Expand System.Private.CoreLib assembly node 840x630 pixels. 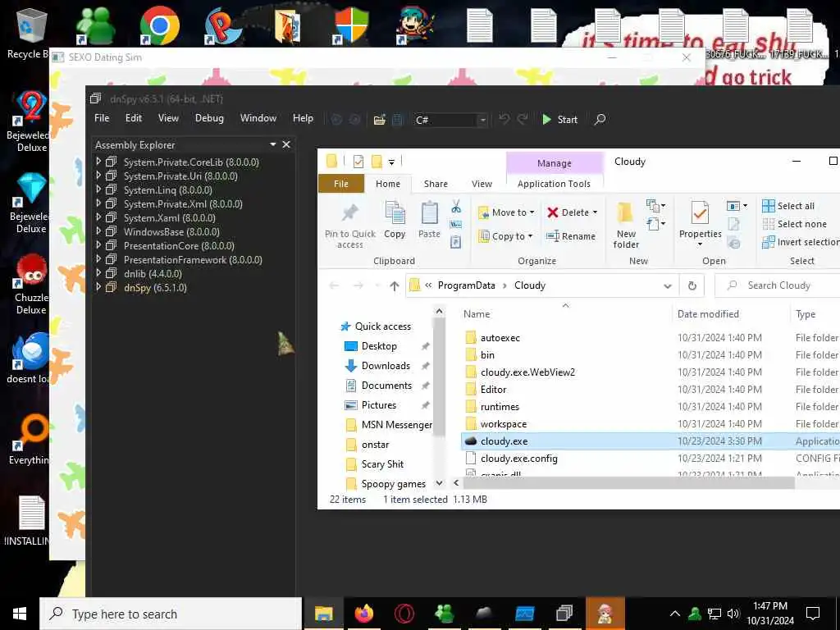pyautogui.click(x=98, y=162)
